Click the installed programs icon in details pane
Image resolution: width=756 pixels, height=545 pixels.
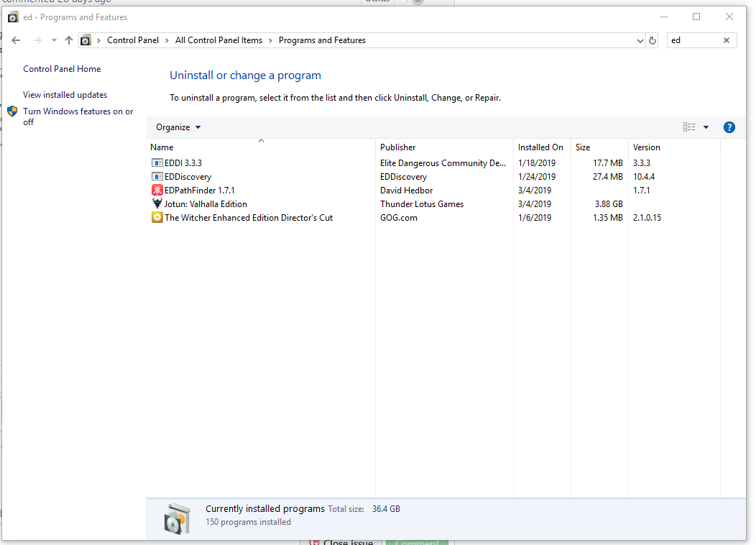[177, 518]
